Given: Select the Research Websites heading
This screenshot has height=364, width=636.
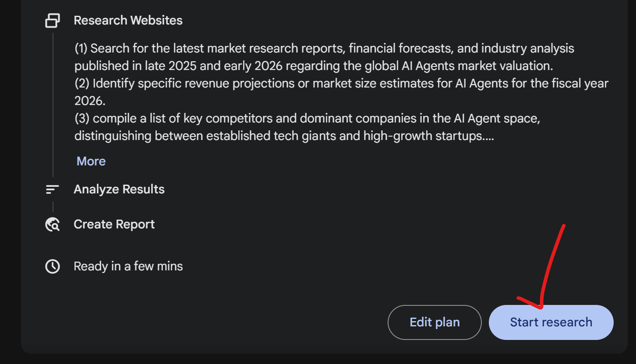Looking at the screenshot, I should [128, 21].
